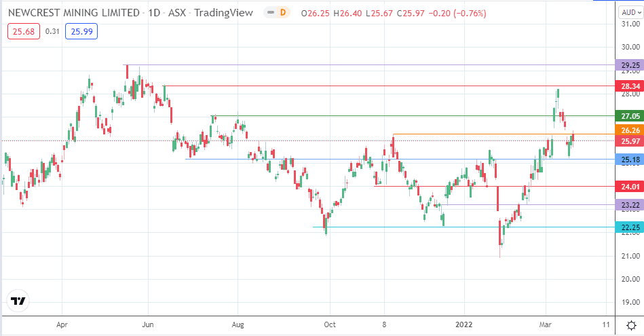Click the Aug label on time axis
The height and width of the screenshot is (336, 644).
[x=238, y=325]
